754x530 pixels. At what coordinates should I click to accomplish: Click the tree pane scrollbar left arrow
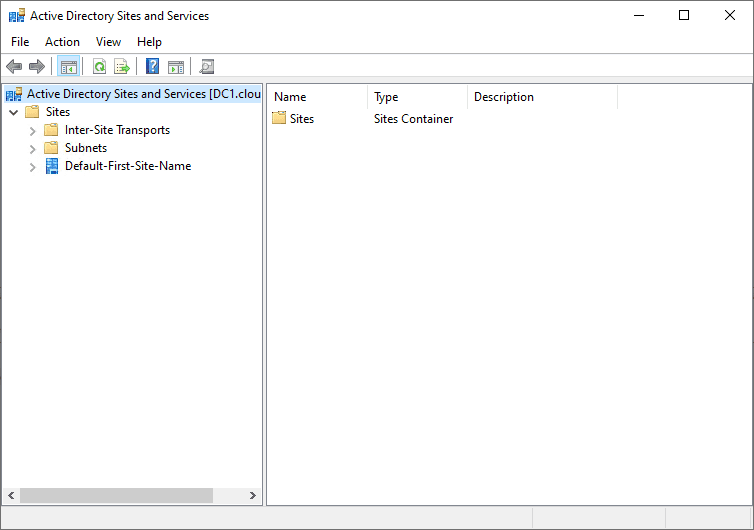11,495
